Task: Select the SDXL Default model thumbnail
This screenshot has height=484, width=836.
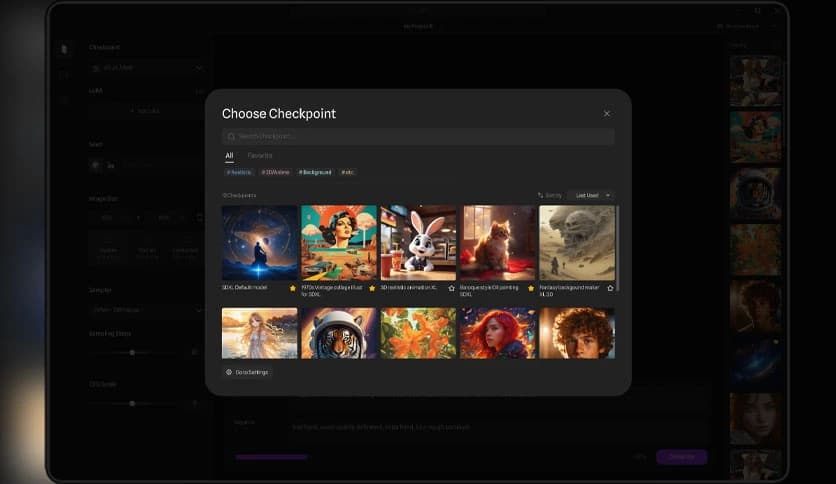Action: [x=260, y=243]
